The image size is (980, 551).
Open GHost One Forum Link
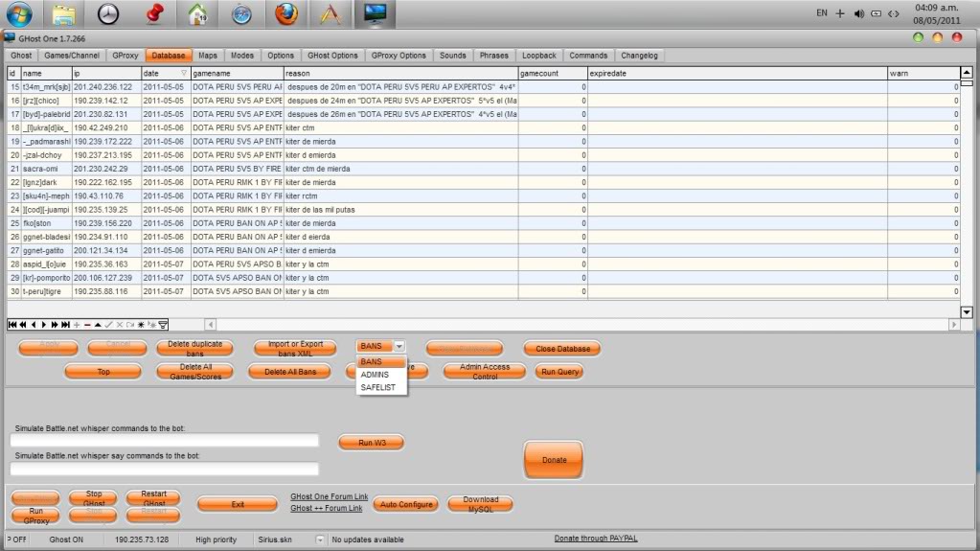329,496
